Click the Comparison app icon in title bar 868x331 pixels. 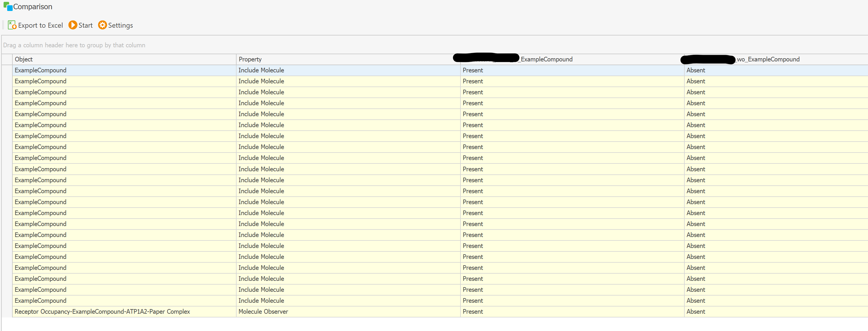[x=7, y=6]
